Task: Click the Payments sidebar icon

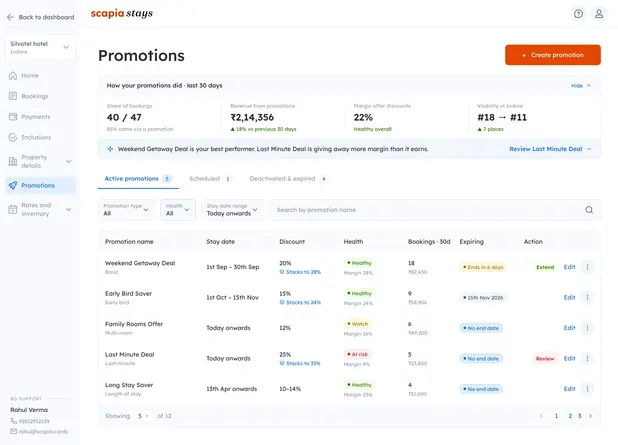Action: [13, 117]
